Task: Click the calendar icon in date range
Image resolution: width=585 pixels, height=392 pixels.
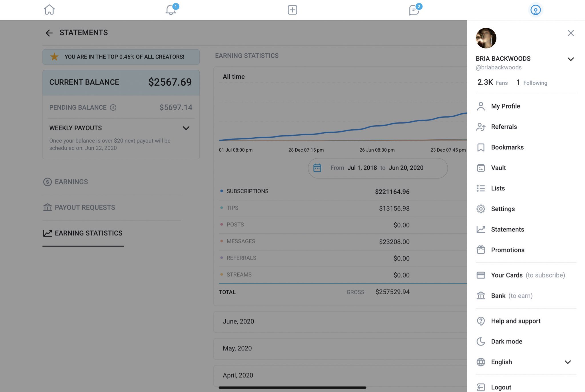Action: pyautogui.click(x=317, y=168)
